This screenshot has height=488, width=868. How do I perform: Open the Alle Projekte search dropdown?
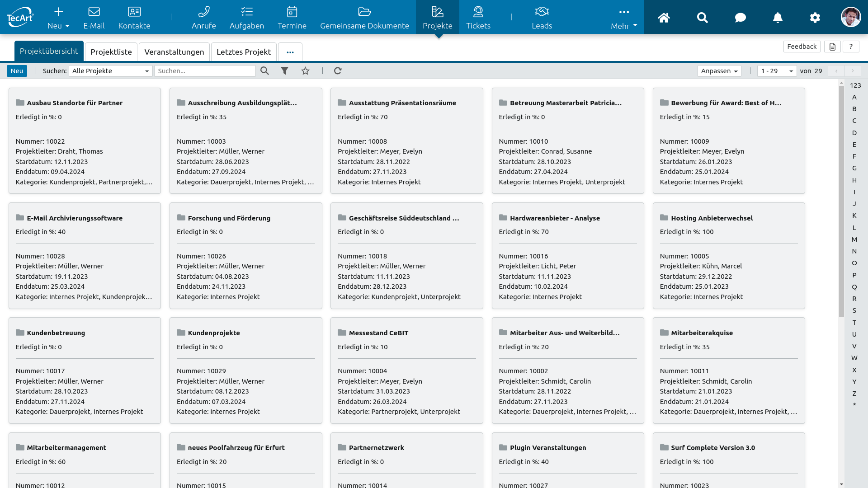pyautogui.click(x=110, y=71)
